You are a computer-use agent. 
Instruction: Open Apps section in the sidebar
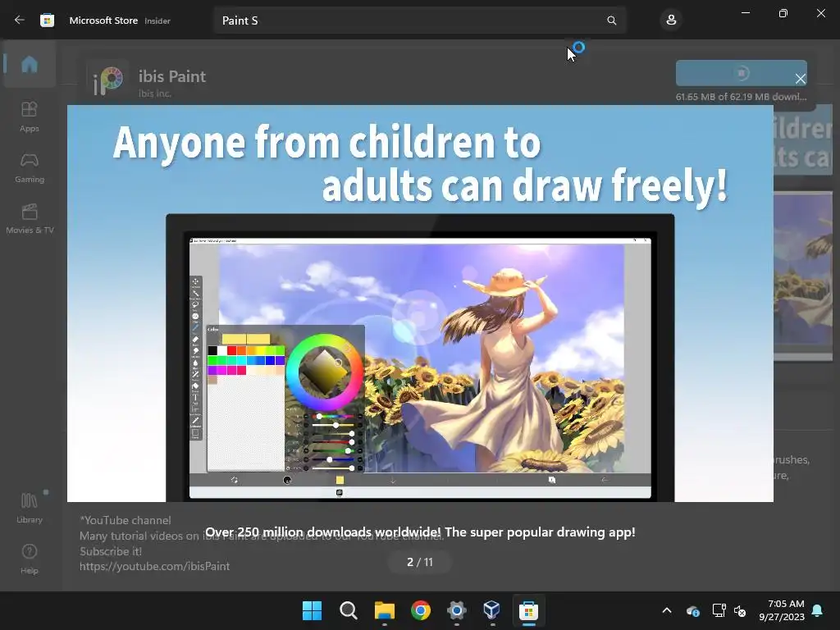[30, 116]
